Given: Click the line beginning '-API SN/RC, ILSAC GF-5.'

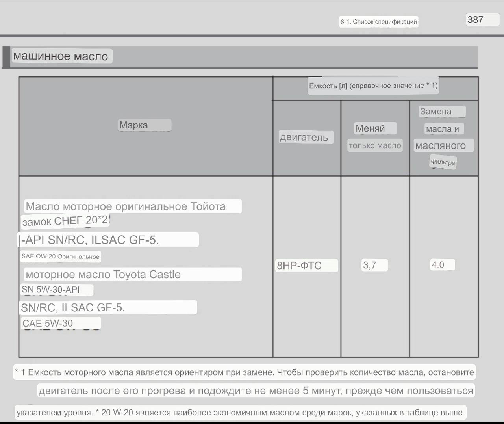Looking at the screenshot, I should 89,240.
